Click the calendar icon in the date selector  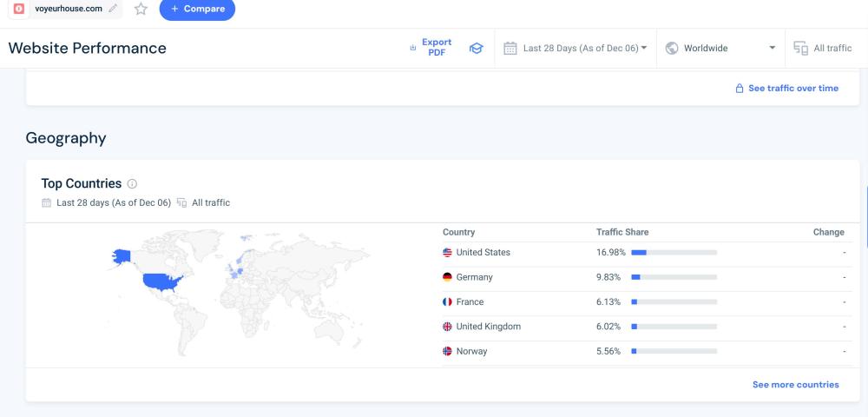[x=510, y=49]
